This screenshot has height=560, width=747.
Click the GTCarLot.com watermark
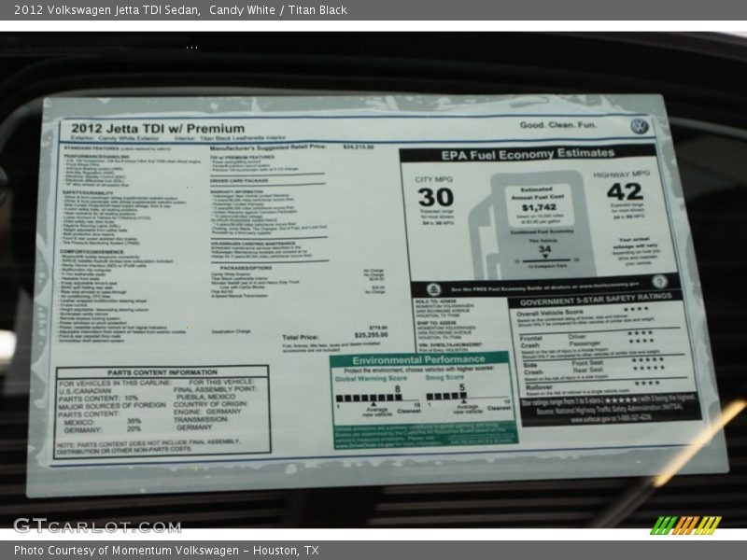tap(97, 525)
